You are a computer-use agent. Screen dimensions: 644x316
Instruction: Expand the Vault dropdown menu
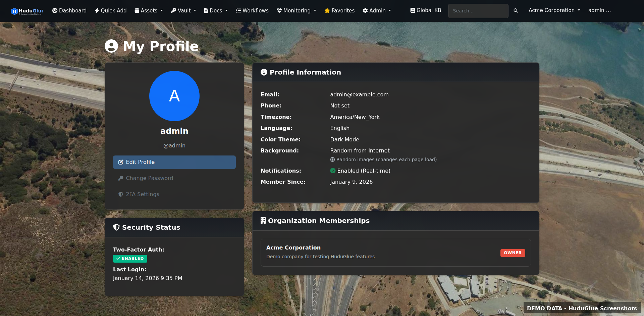184,11
